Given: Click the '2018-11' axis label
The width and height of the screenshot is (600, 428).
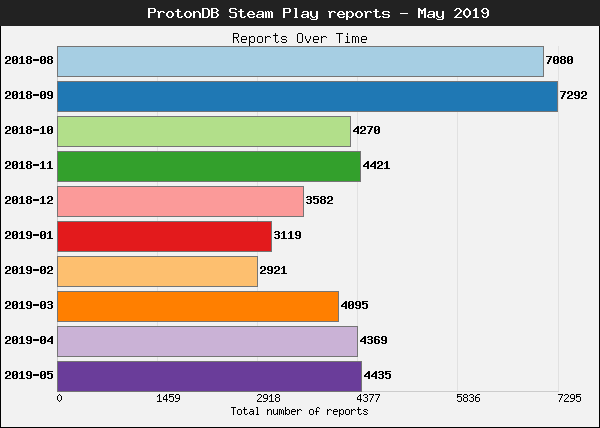Looking at the screenshot, I should (29, 165).
